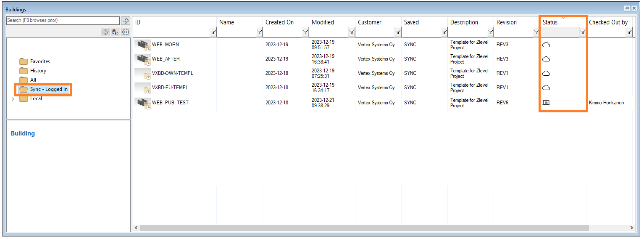Select the WEB_AFTER row ID text
The width and height of the screenshot is (644, 239).
(x=166, y=59)
